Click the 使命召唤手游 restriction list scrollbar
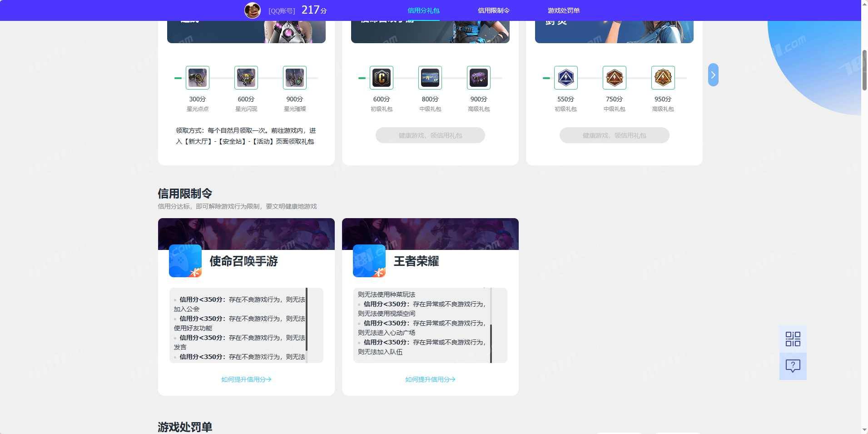This screenshot has height=434, width=868. [307, 319]
